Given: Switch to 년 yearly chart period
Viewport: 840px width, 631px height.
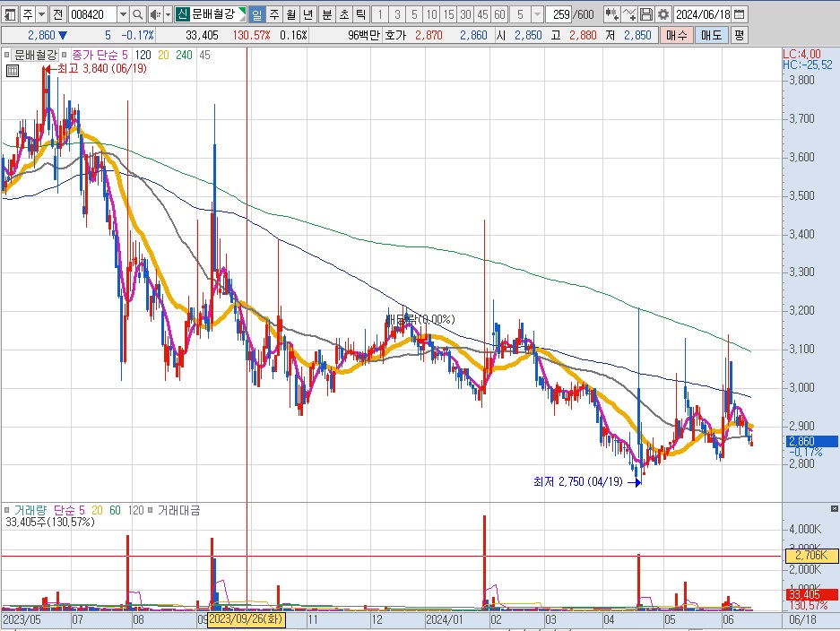Looking at the screenshot, I should (308, 14).
